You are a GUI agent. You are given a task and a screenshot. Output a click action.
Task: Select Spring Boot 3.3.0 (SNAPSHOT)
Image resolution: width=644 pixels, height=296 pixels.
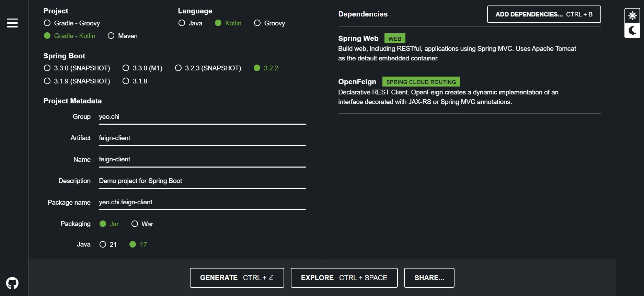point(77,68)
